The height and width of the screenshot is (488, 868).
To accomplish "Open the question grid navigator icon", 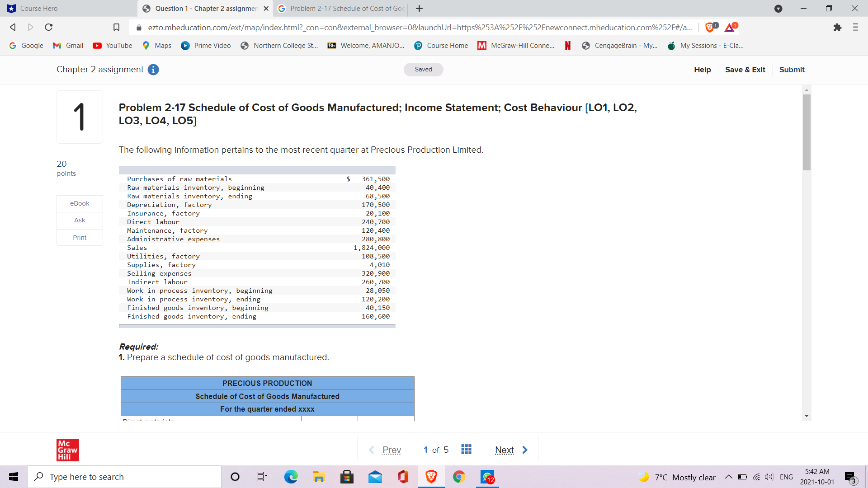I will click(466, 449).
